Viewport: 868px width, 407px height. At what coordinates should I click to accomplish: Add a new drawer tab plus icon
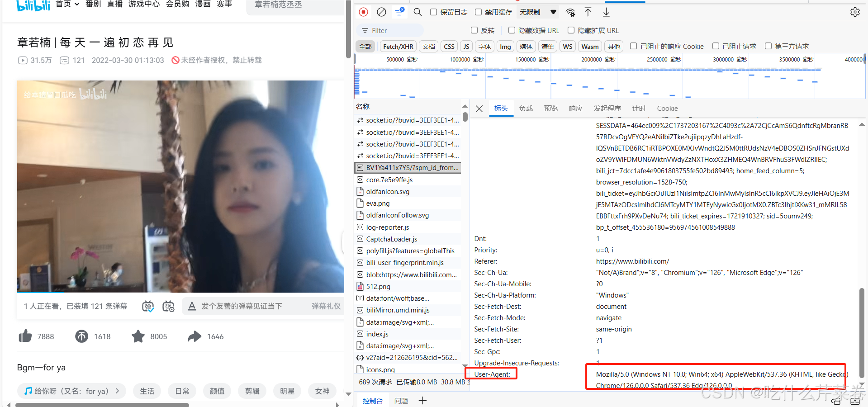click(x=422, y=400)
